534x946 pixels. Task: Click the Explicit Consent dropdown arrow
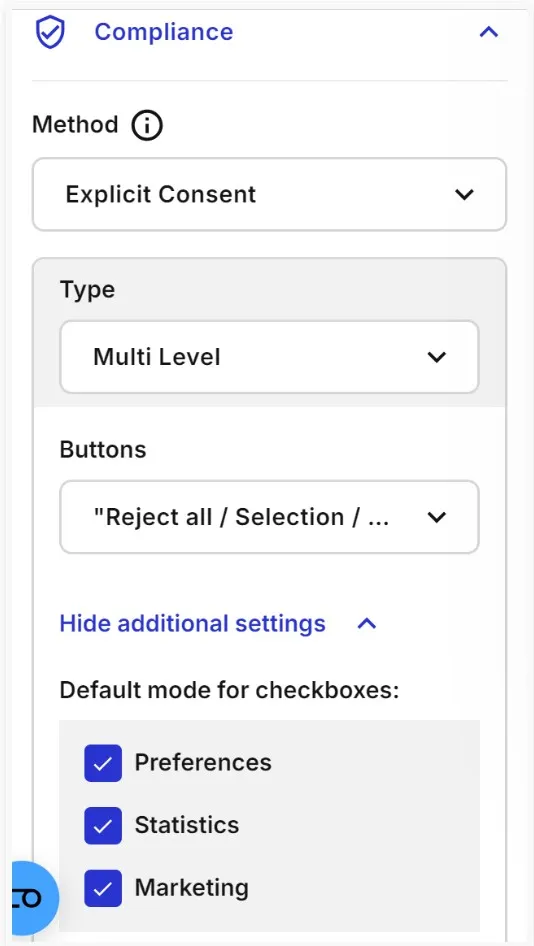pyautogui.click(x=463, y=194)
